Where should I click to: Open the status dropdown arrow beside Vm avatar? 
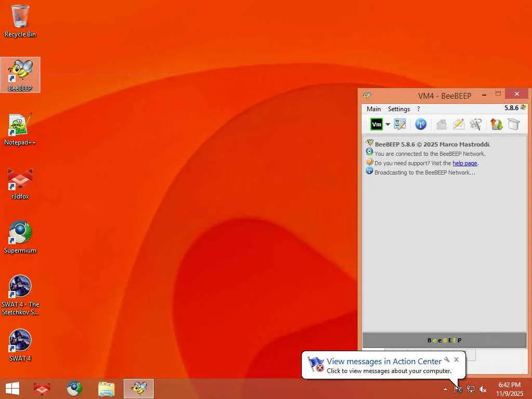[388, 125]
